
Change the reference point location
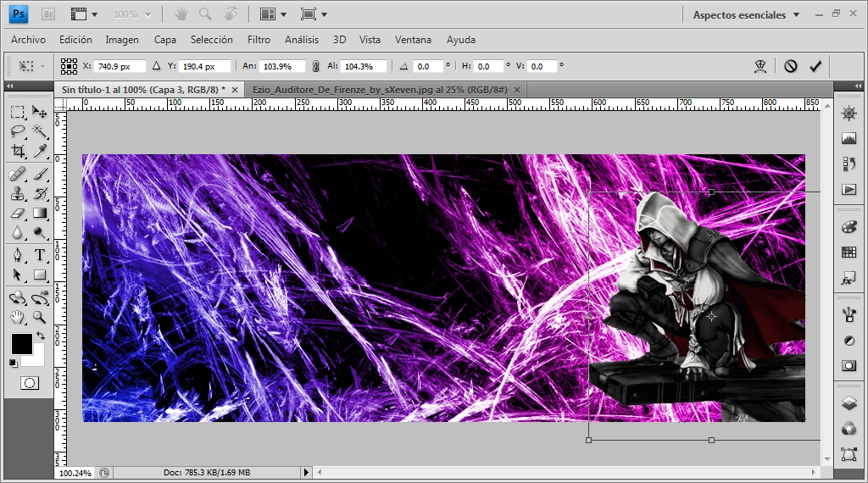point(69,66)
